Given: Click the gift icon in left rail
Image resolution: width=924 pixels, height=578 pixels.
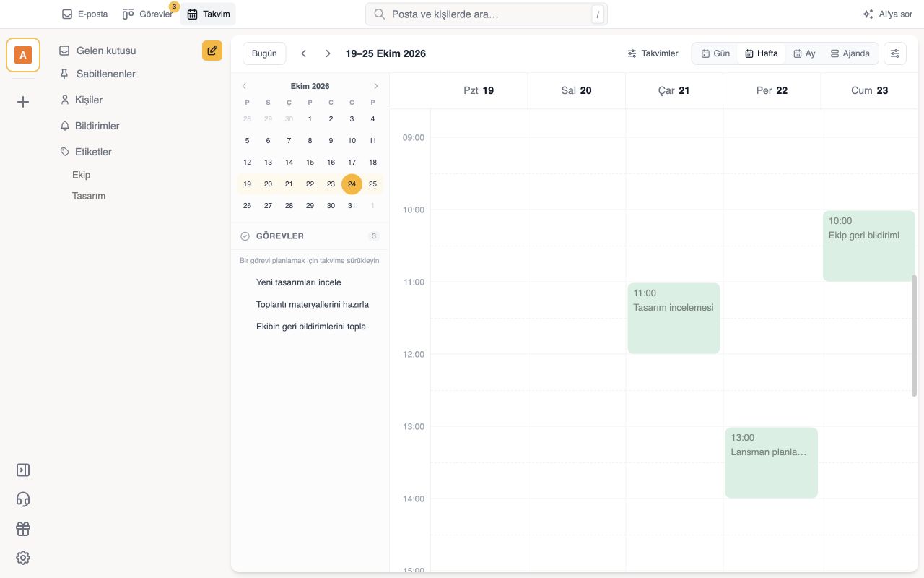Looking at the screenshot, I should click(23, 529).
